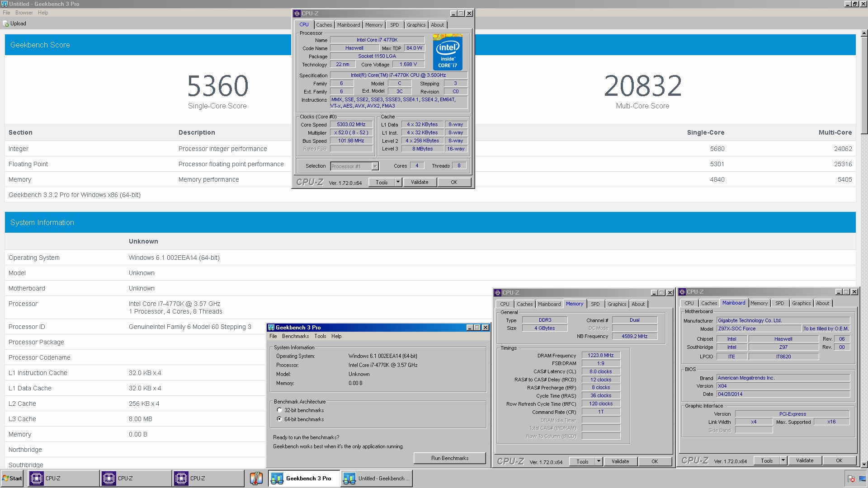Open the thermometer app in the taskbar
The width and height of the screenshot is (868, 488).
pyautogui.click(x=256, y=478)
